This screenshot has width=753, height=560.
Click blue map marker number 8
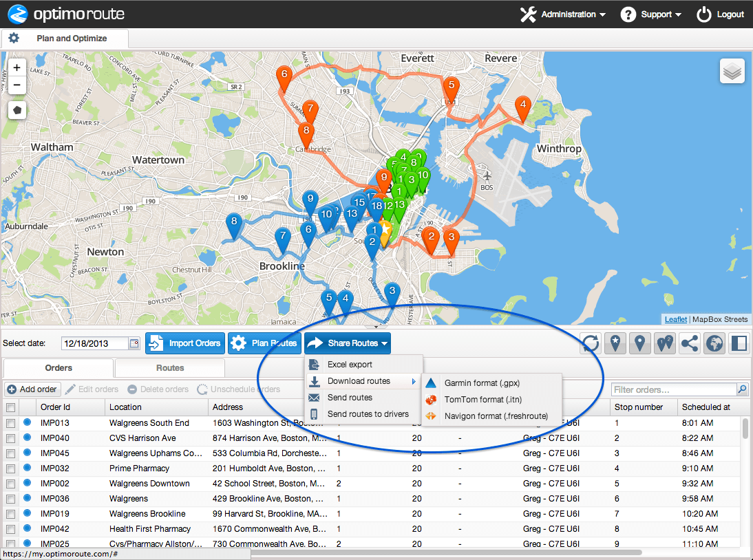tap(234, 226)
